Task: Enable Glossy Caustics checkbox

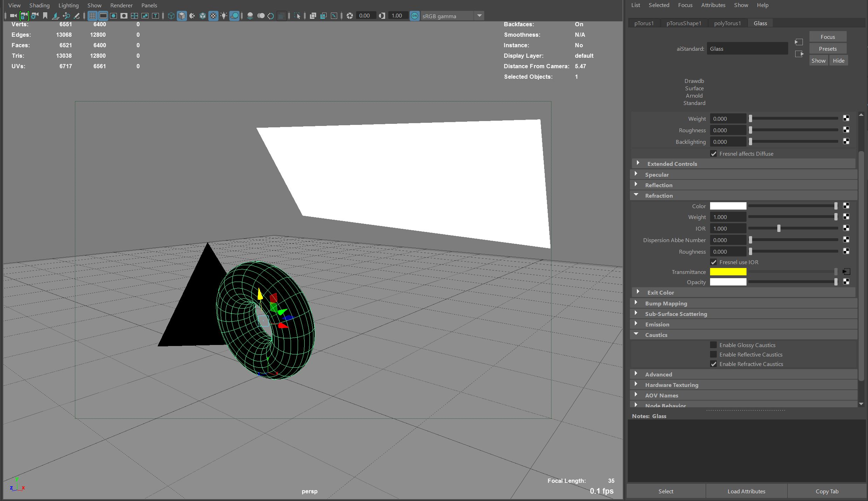Action: (x=713, y=345)
